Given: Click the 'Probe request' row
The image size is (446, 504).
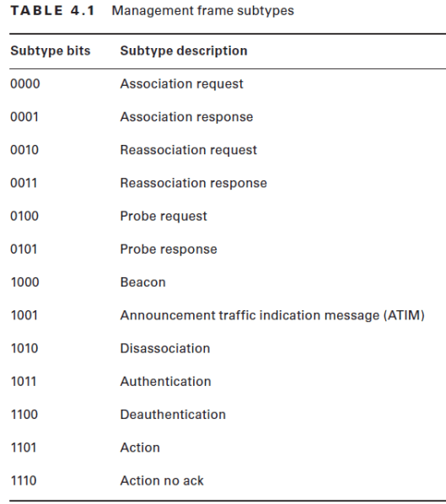Looking at the screenshot, I should pos(164,217).
